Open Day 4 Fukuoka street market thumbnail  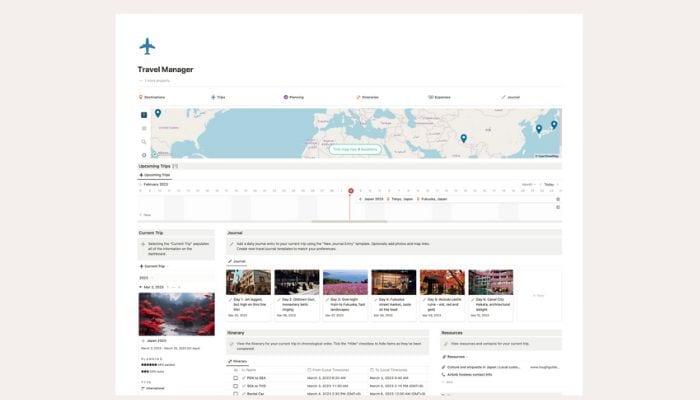394,282
